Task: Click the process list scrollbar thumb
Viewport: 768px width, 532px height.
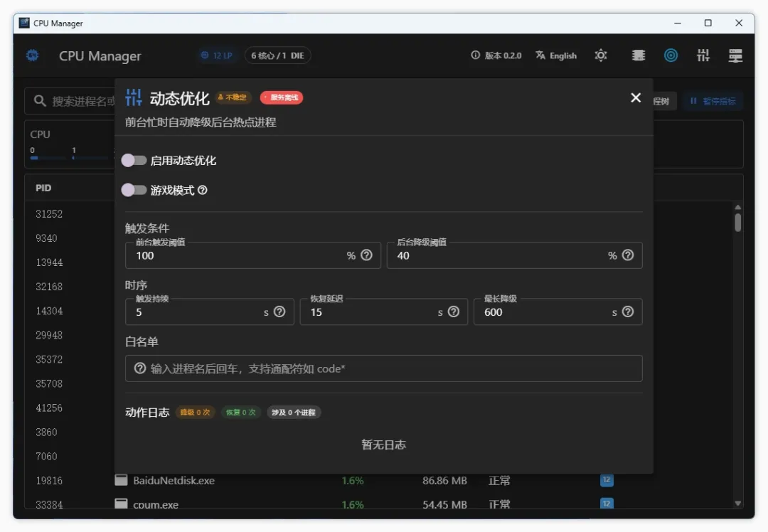Action: click(737, 223)
